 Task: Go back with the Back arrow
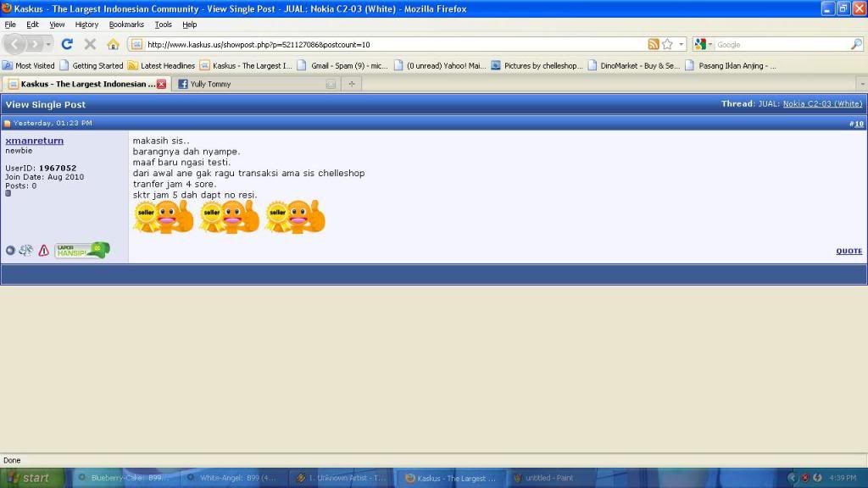pos(15,44)
